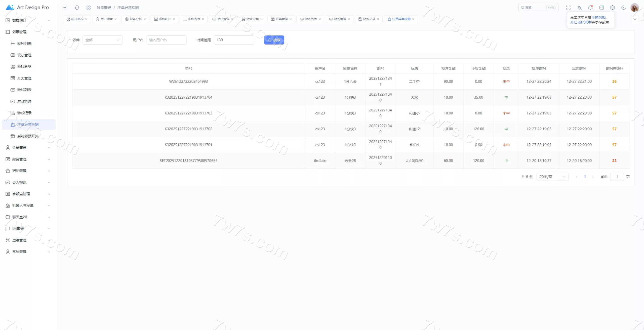644x330 pixels.
Task: Open the language translation icon
Action: click(x=579, y=8)
